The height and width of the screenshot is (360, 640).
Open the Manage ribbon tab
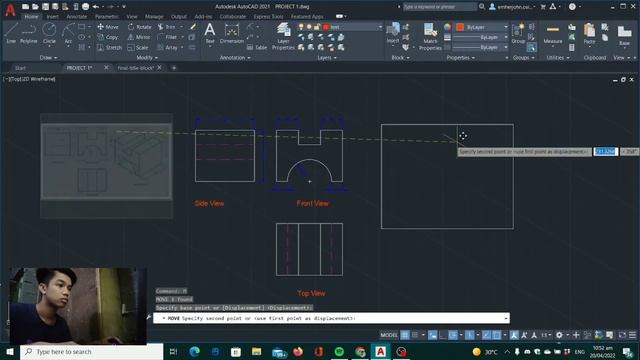154,17
